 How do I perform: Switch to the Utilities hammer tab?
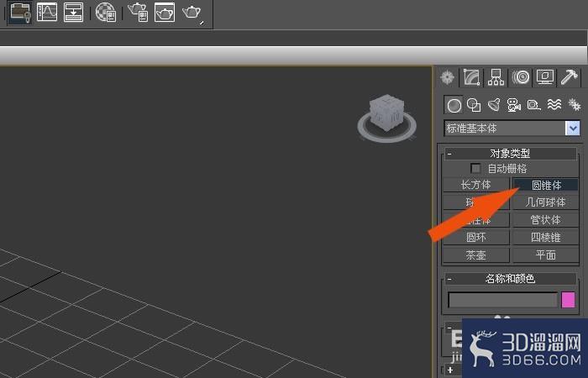[x=570, y=77]
